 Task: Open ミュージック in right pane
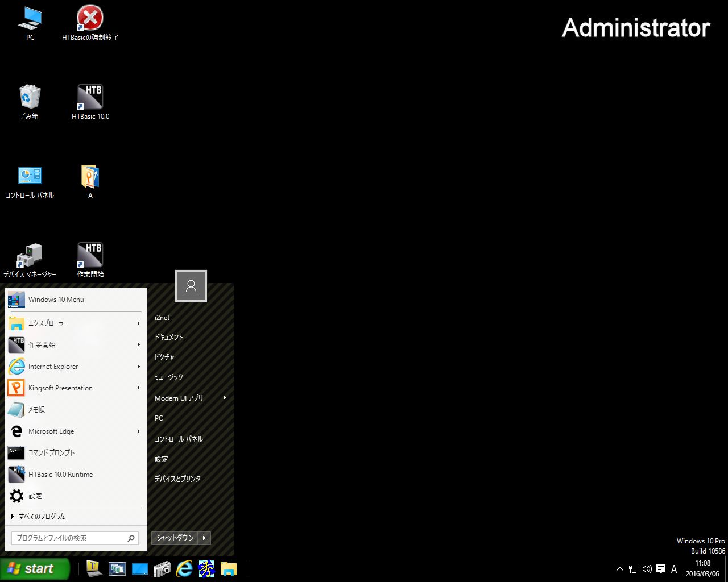[190, 377]
